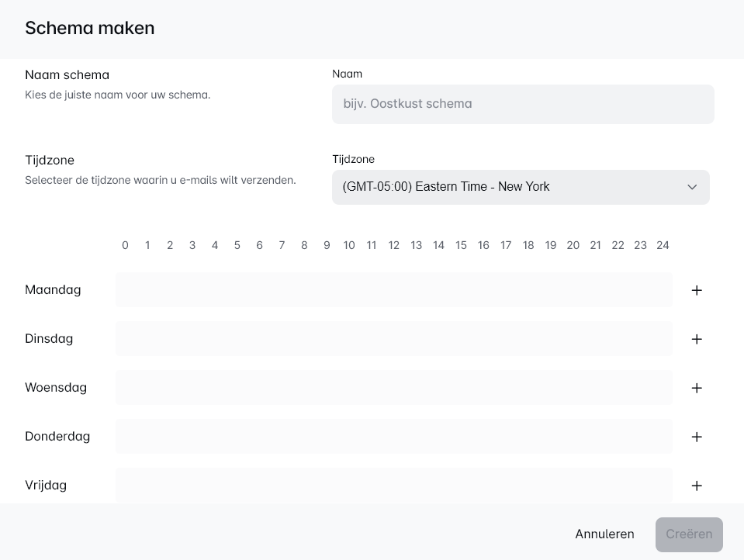Add a time block to Woensdag

pos(696,388)
